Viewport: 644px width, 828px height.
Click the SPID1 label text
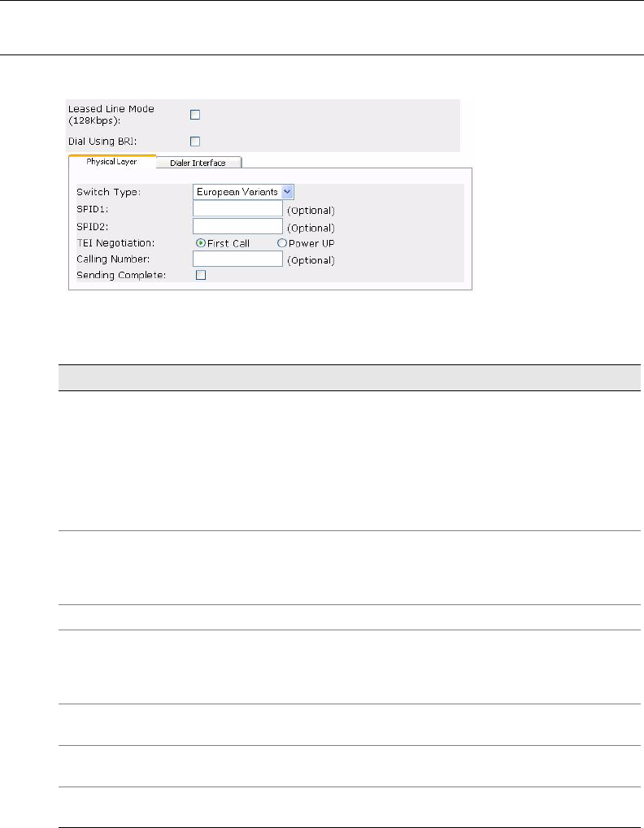93,209
